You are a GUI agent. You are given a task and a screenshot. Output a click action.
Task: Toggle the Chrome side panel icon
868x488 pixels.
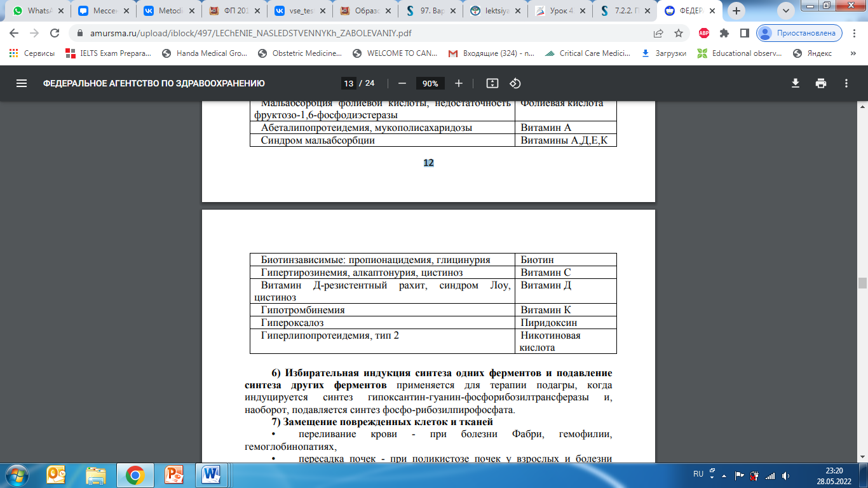743,33
